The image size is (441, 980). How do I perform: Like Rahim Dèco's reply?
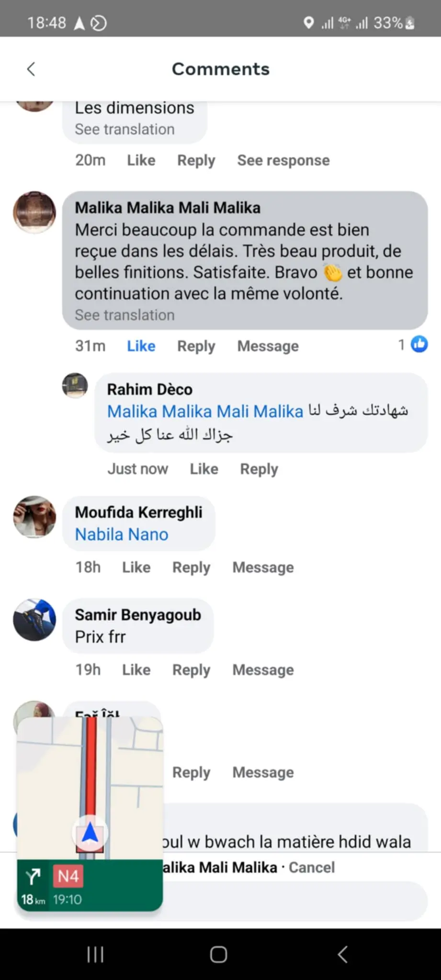pos(204,469)
